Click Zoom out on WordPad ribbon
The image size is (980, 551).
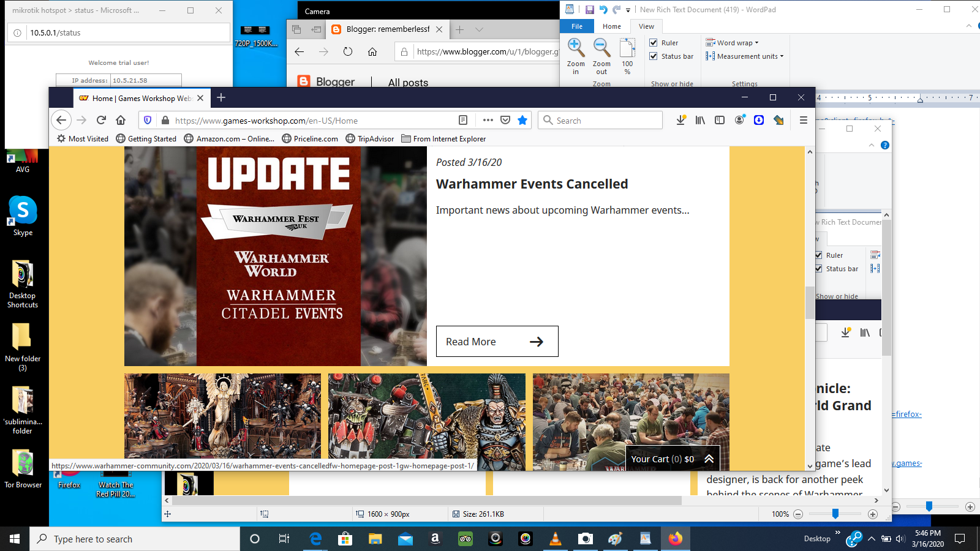pos(601,56)
